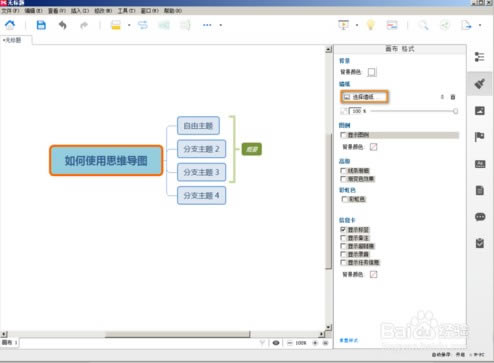
Task: Open the 插入 menu
Action: (x=80, y=11)
